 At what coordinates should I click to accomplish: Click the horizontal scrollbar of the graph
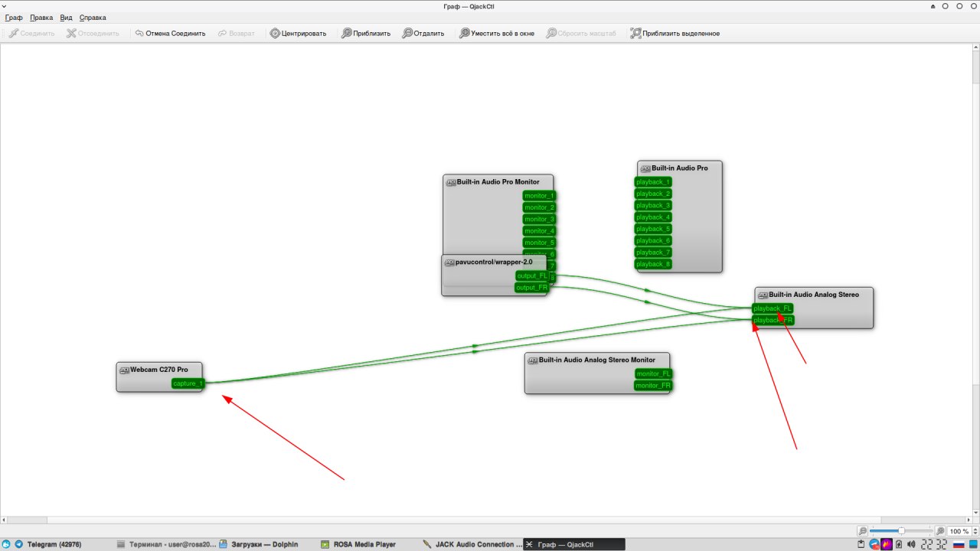[486, 519]
